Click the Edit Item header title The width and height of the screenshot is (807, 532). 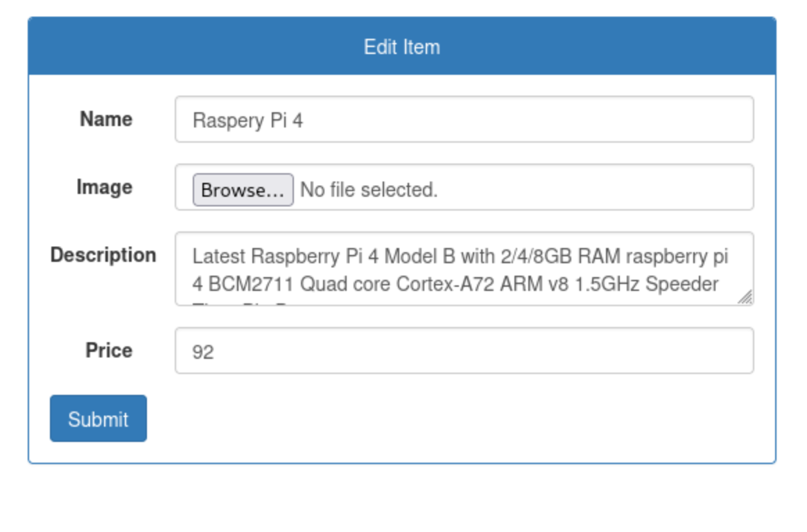click(x=401, y=46)
